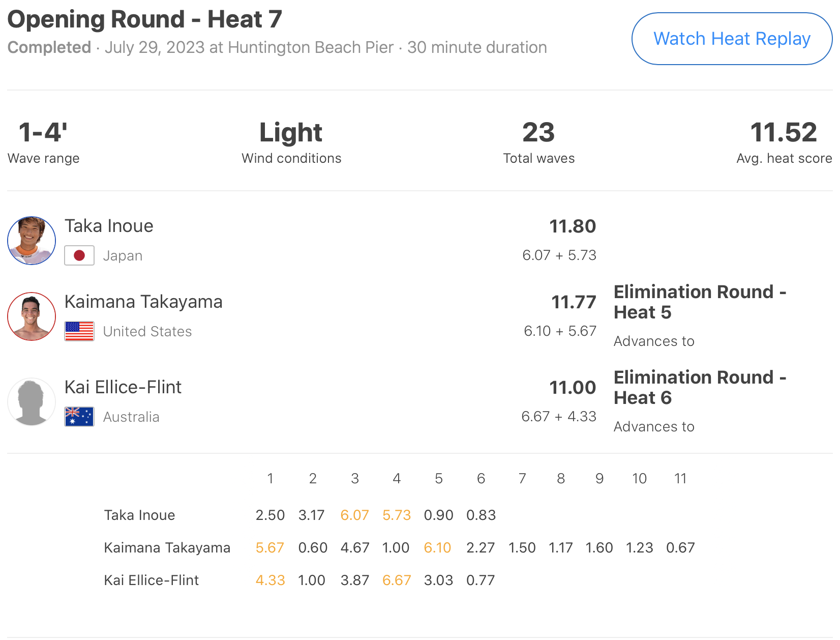Click Kaimana Takayama's 11.77 heat total

pos(574,302)
